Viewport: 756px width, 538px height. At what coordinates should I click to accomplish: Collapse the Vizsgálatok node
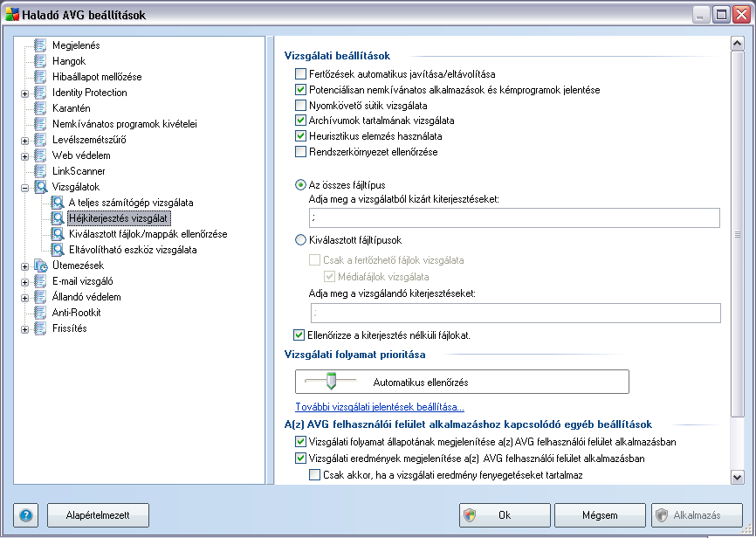(x=25, y=188)
